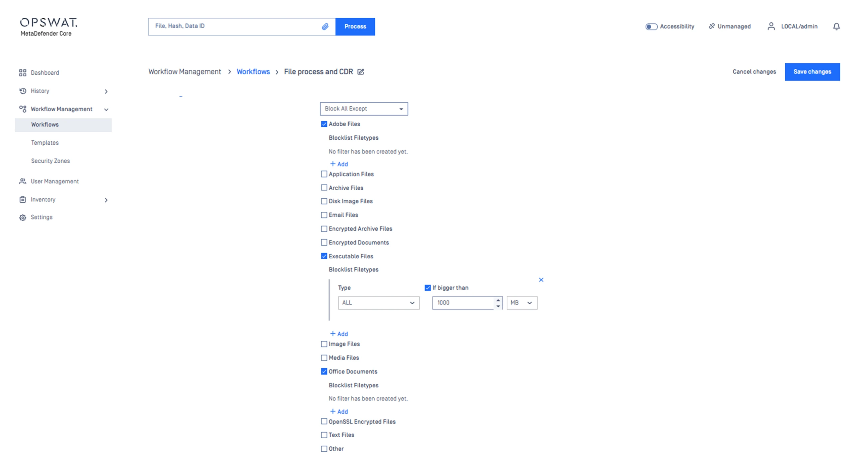
Task: Click the Save changes button
Action: click(x=812, y=72)
